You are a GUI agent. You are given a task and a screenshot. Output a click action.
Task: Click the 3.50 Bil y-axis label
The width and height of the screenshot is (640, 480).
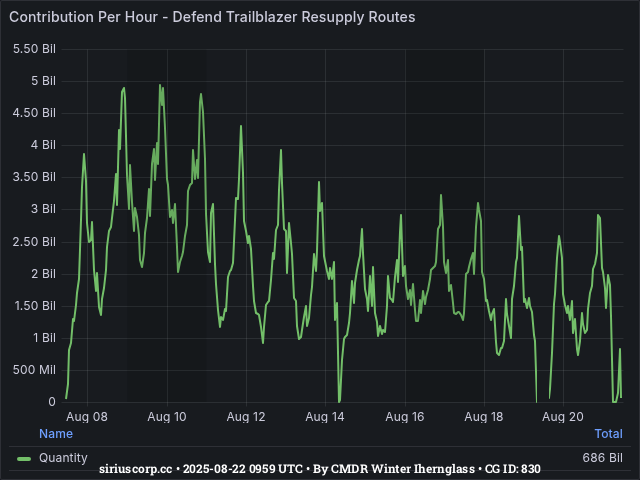[x=34, y=177]
